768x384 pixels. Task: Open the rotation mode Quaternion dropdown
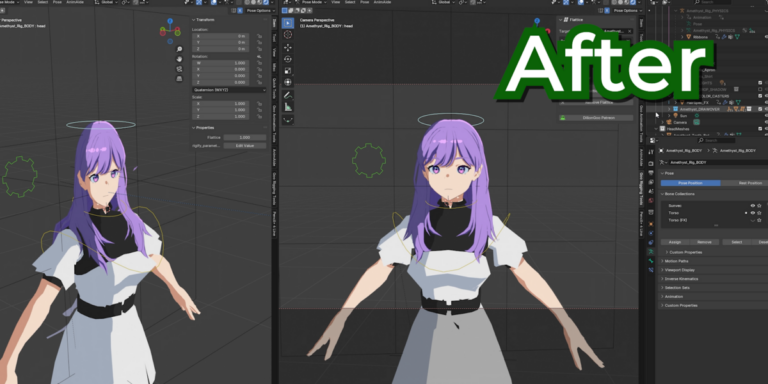pos(229,90)
